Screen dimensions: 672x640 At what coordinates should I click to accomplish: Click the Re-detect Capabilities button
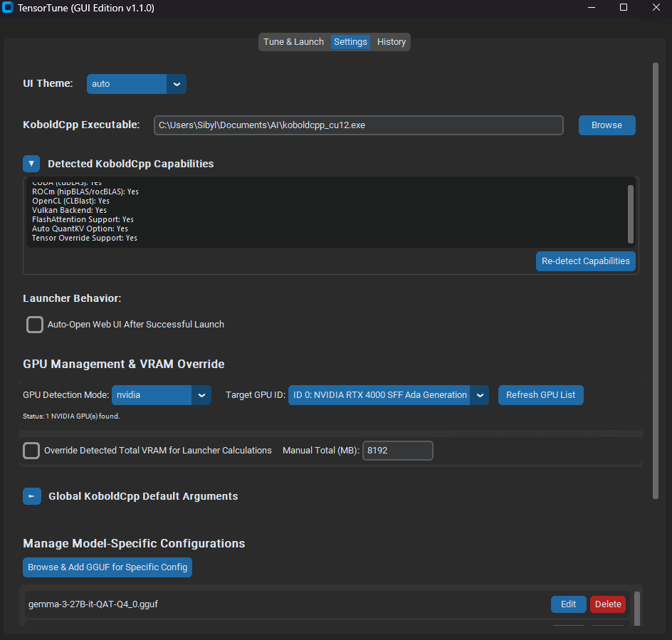pos(585,261)
